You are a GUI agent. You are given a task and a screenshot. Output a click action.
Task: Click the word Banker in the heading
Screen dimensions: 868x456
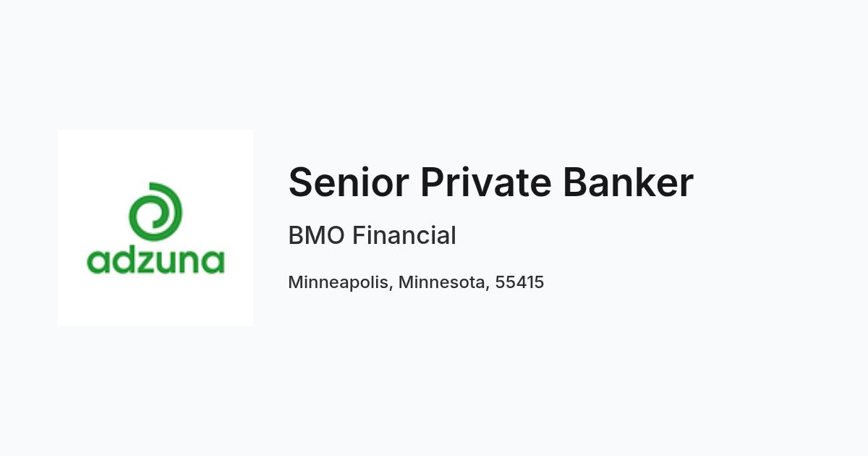628,182
